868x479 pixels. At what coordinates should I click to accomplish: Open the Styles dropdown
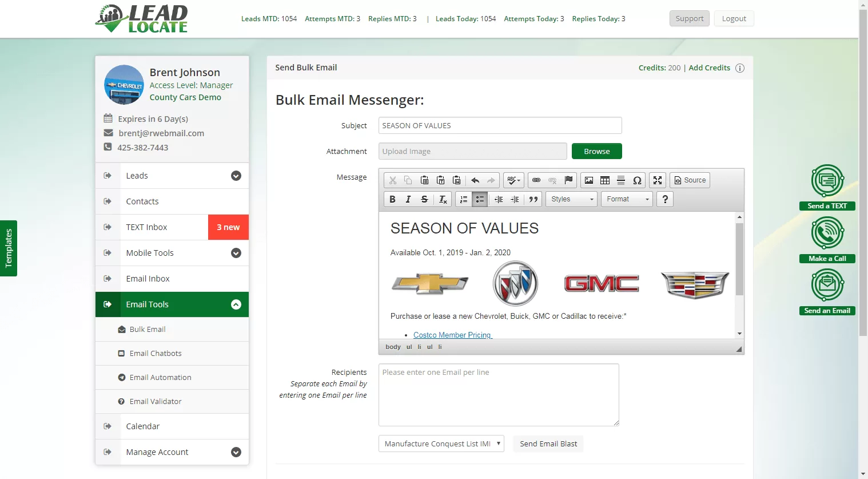[572, 199]
